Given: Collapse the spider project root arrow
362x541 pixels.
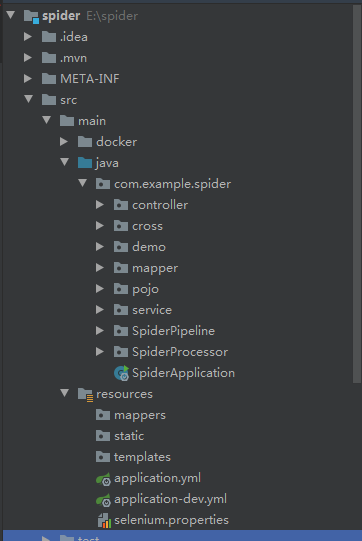Looking at the screenshot, I should tap(11, 15).
